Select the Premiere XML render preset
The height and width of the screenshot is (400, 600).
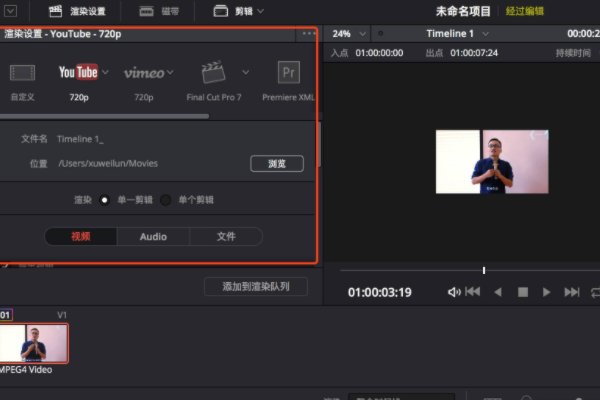289,81
